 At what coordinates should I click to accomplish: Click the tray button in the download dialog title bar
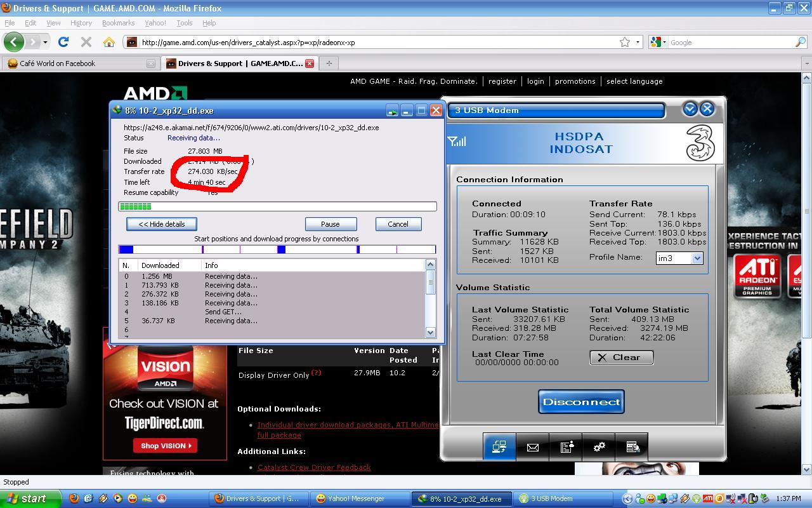pyautogui.click(x=392, y=110)
